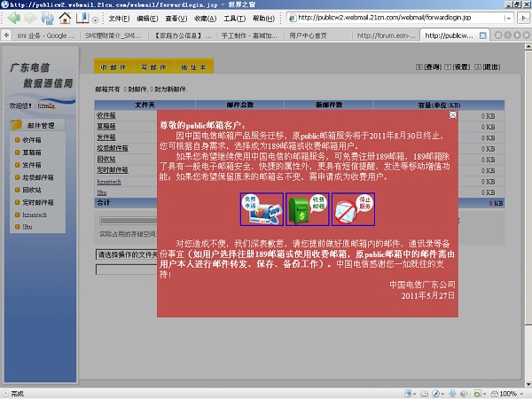The height and width of the screenshot is (399, 532).
Task: Click 垃圾邮件箱 link in the folder table
Action: 113,148
